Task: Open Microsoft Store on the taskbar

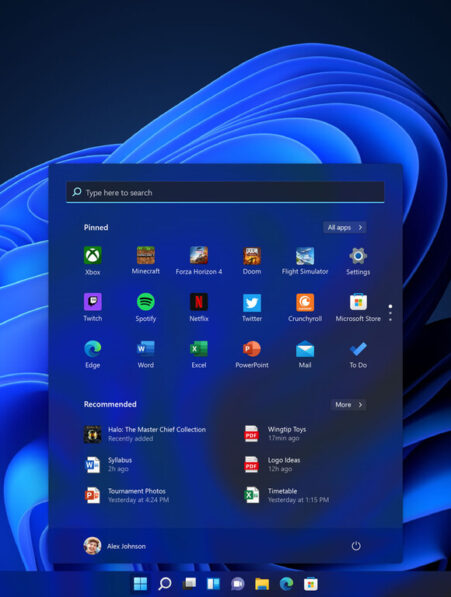Action: click(x=311, y=583)
